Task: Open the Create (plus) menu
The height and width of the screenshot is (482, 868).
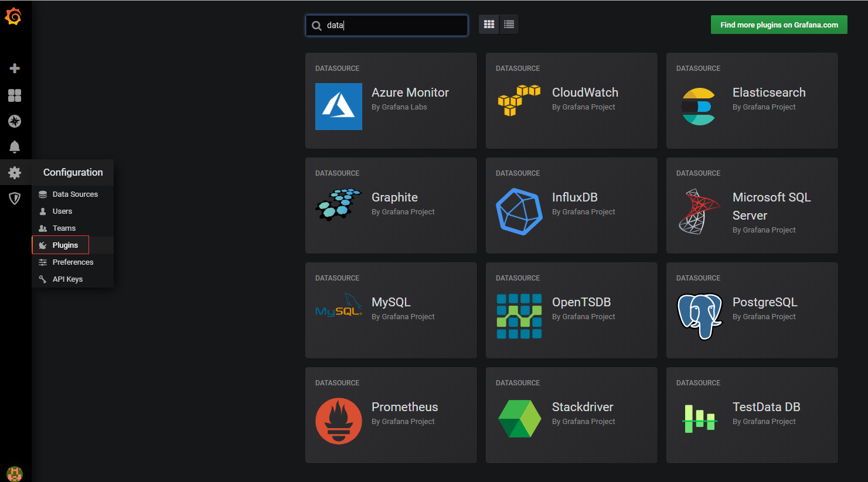Action: click(15, 69)
